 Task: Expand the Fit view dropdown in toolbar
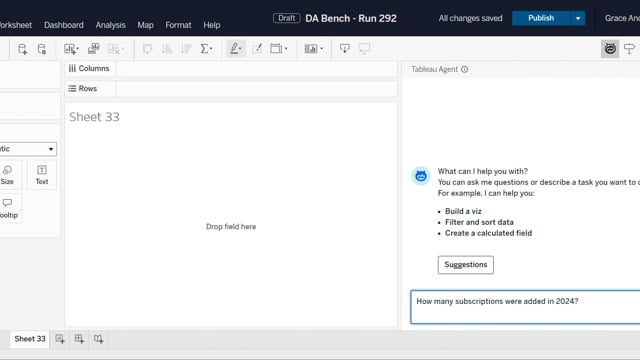pyautogui.click(x=279, y=49)
